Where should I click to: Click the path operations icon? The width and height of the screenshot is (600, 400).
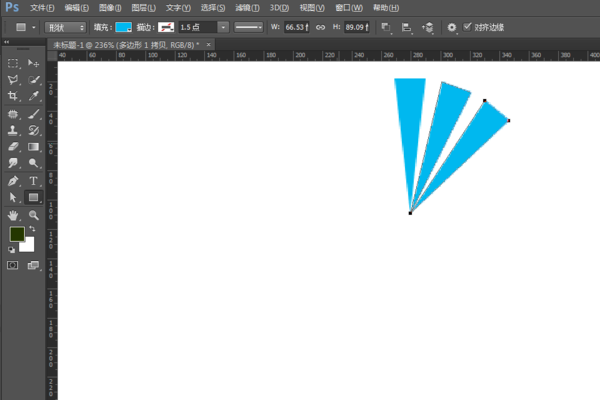386,28
